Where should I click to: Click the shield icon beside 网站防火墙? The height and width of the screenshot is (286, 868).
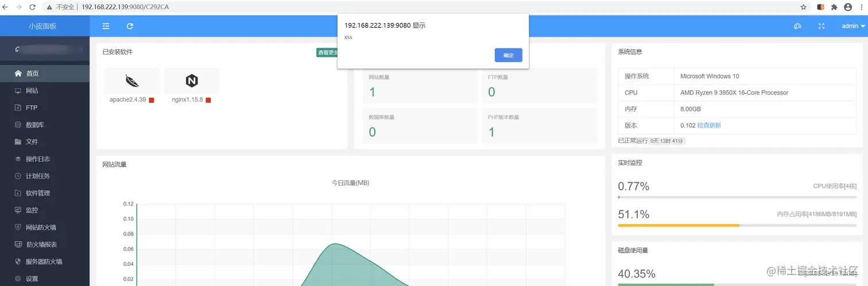click(18, 227)
